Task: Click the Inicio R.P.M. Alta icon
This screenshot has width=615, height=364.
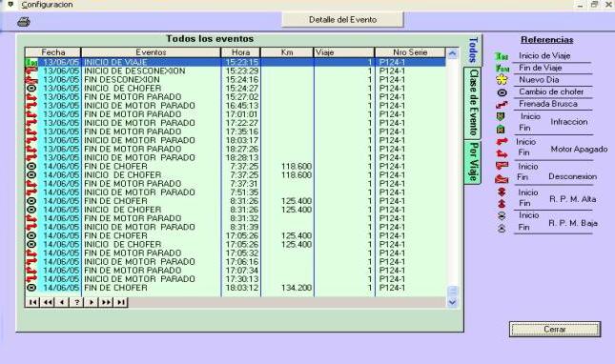Action: [502, 192]
